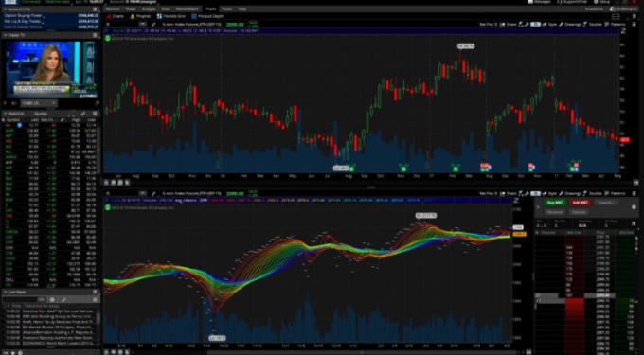
Task: Click the Net Pos label on upper chart
Action: tap(489, 25)
